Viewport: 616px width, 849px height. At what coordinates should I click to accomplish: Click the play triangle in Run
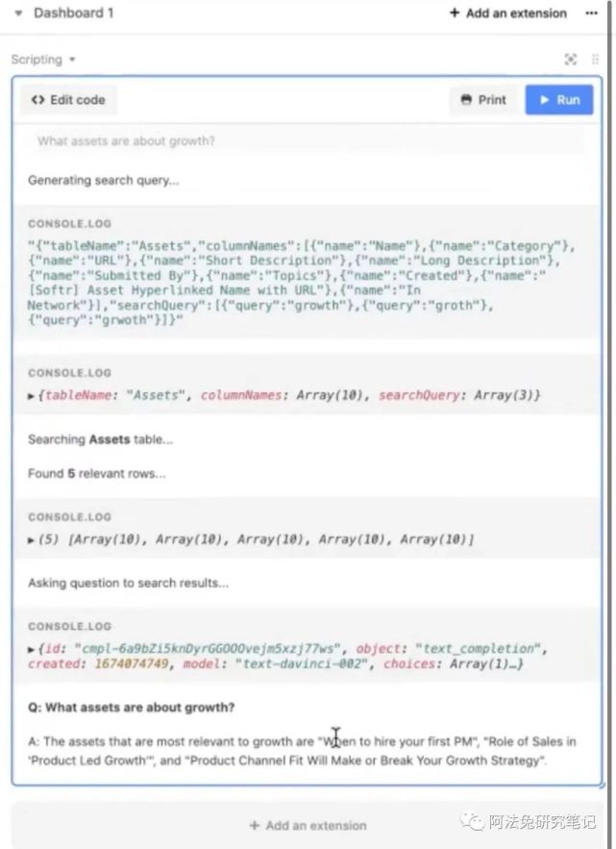pos(545,100)
